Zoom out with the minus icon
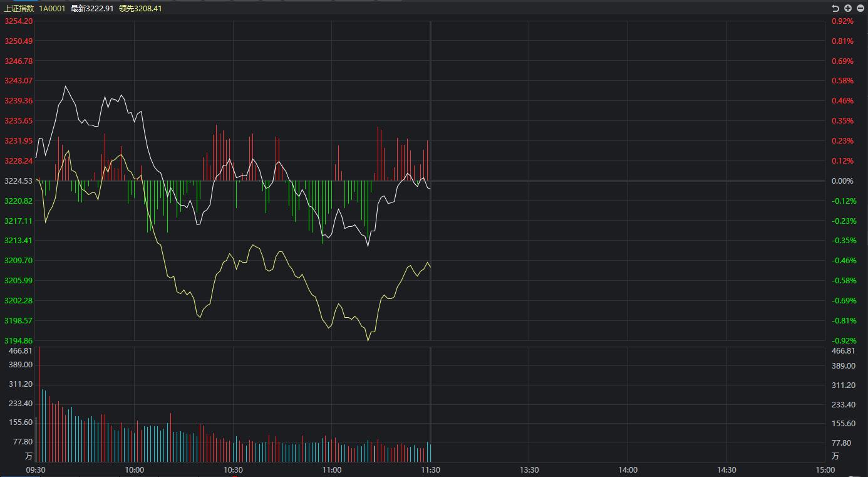Screen dimensions: 868x477 click(x=860, y=8)
